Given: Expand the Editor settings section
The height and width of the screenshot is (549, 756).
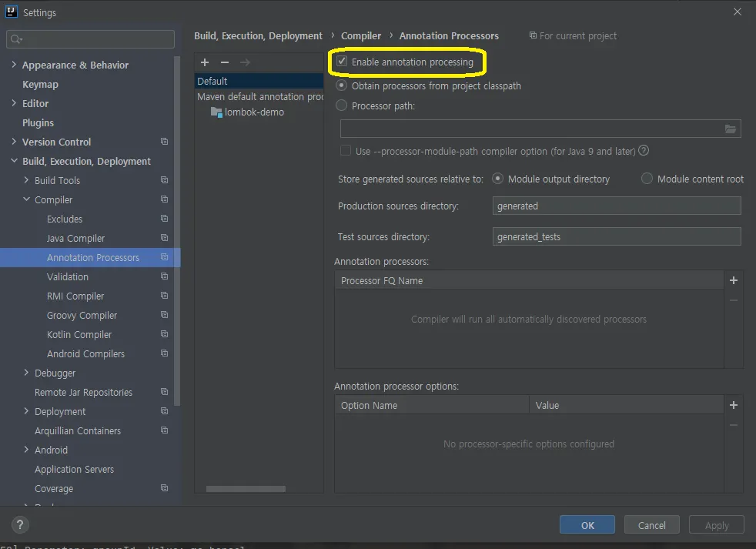Looking at the screenshot, I should [14, 102].
